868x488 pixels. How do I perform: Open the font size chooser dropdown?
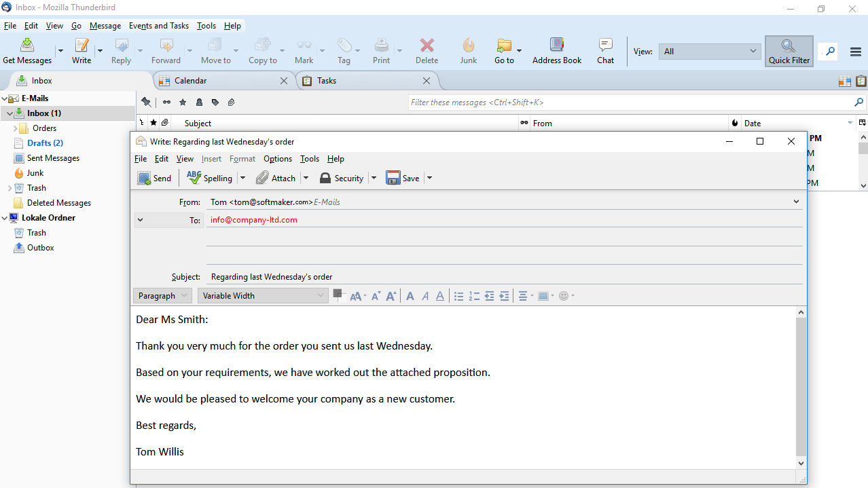(357, 296)
